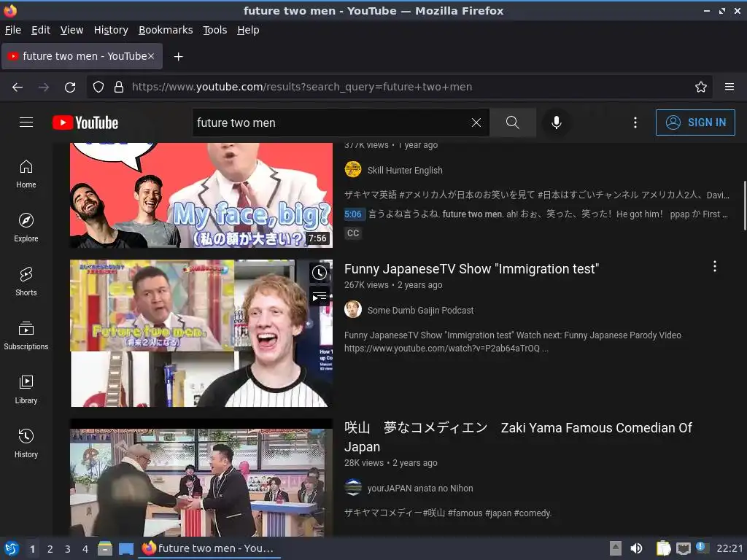Open Shorts in sidebar
Image resolution: width=747 pixels, height=560 pixels.
26,282
